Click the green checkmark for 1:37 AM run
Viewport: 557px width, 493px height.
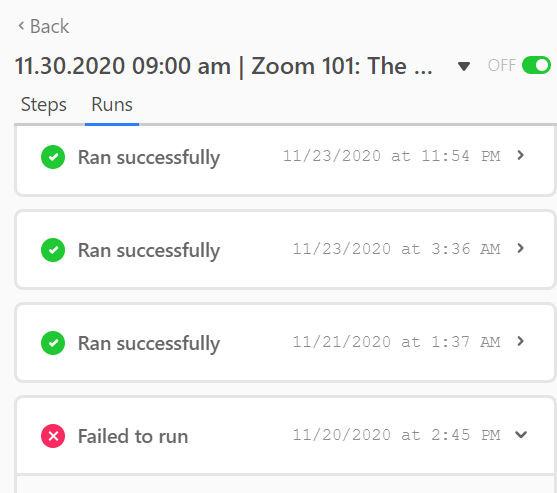(x=53, y=343)
